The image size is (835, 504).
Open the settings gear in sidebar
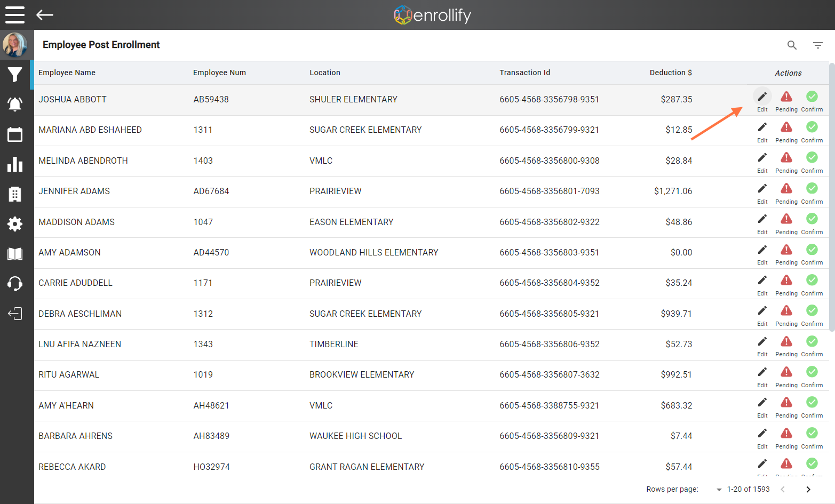15,224
